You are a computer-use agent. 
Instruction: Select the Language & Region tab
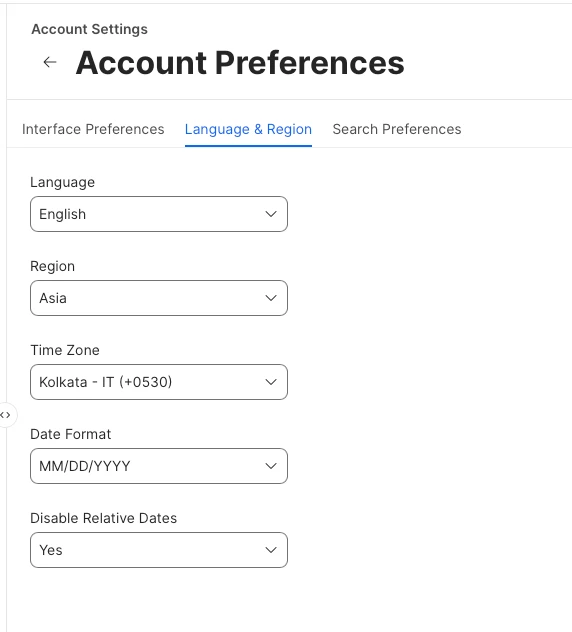click(248, 129)
